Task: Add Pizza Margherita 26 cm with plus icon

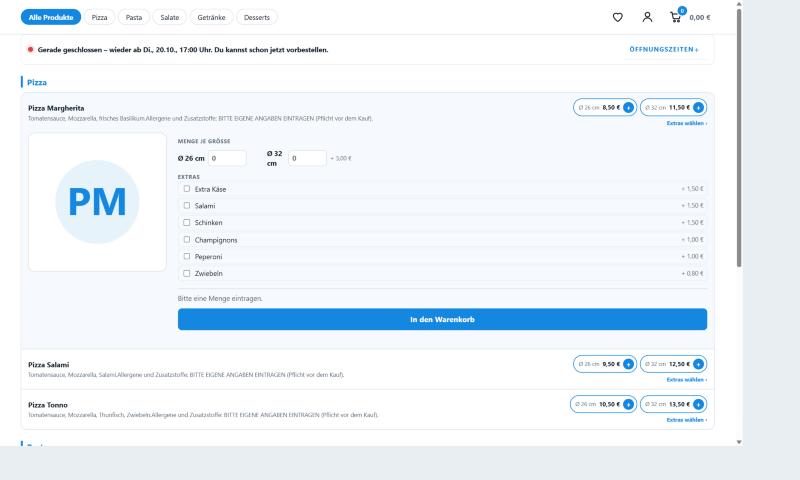Action: [629, 108]
